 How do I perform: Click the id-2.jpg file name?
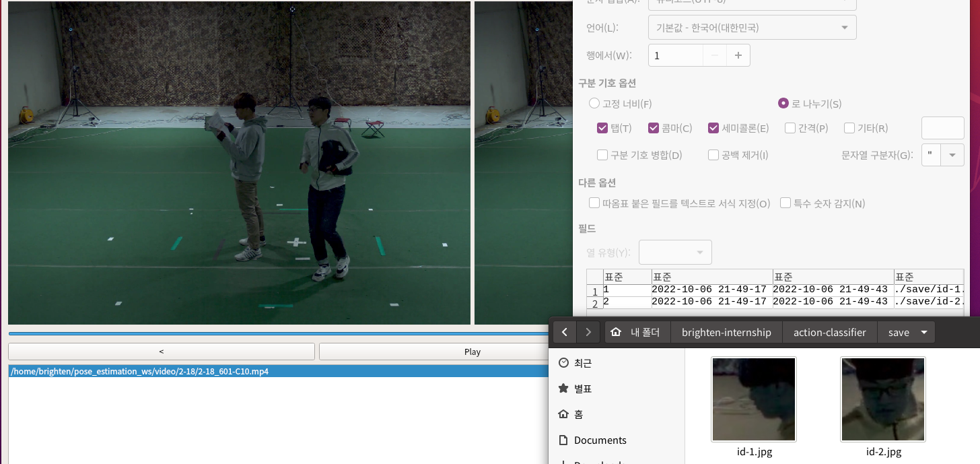coord(883,452)
